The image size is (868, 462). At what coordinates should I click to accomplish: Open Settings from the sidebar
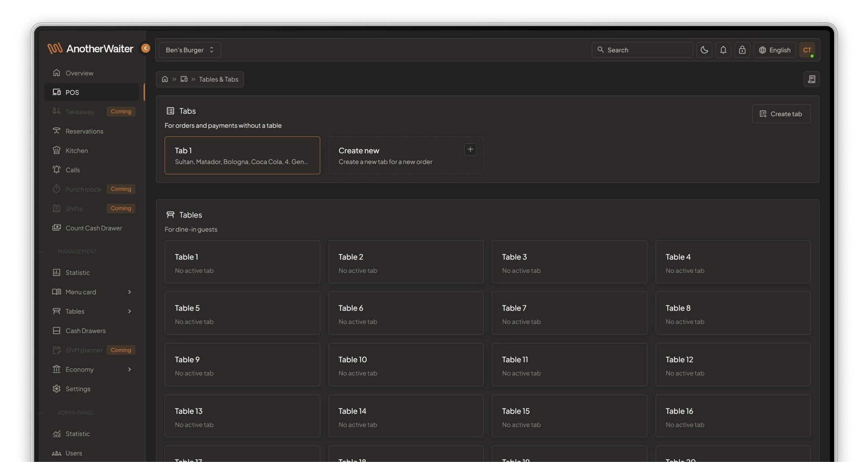click(x=92, y=389)
